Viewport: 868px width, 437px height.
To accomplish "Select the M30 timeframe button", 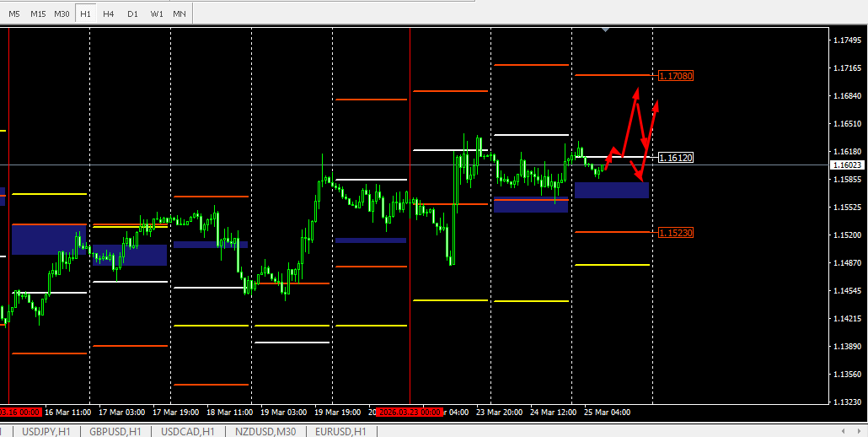I will (x=62, y=13).
